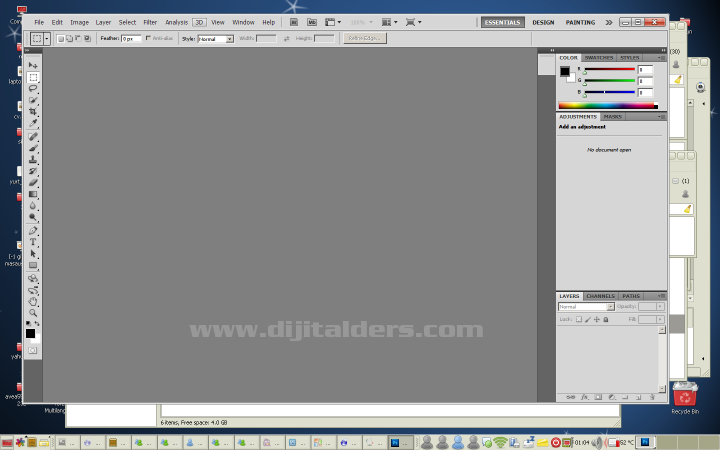Select the Horizontal Type tool
This screenshot has width=720, height=450.
click(x=33, y=242)
